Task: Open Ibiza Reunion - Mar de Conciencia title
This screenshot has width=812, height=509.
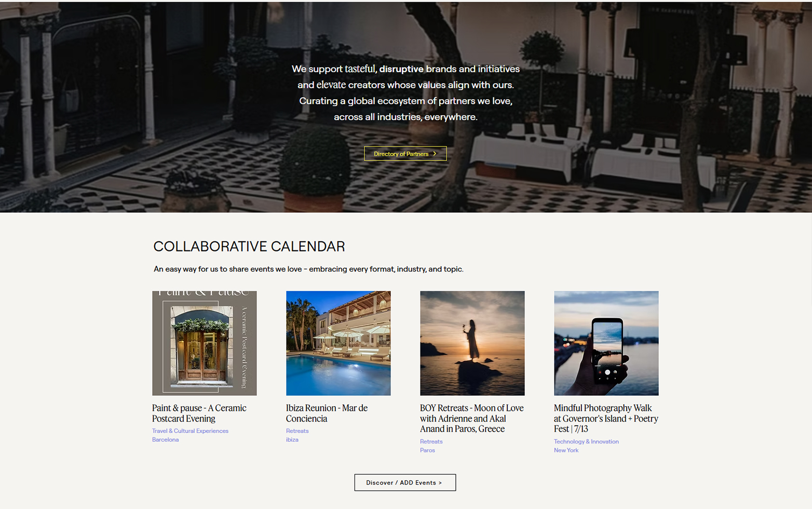Action: coord(327,413)
